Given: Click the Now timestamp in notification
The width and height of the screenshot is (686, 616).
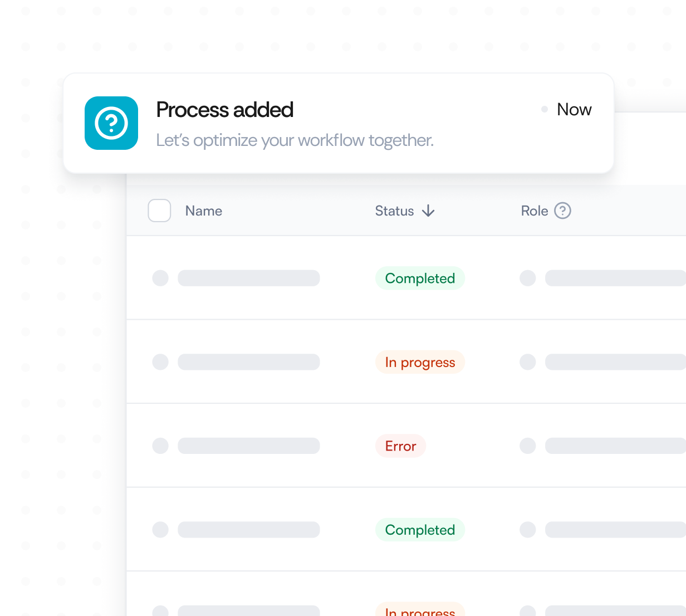Looking at the screenshot, I should (574, 110).
